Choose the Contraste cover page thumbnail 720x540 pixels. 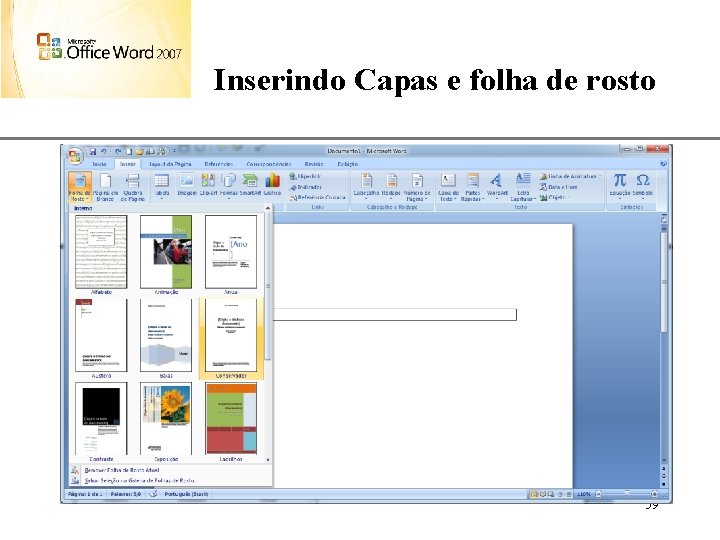click(x=101, y=419)
